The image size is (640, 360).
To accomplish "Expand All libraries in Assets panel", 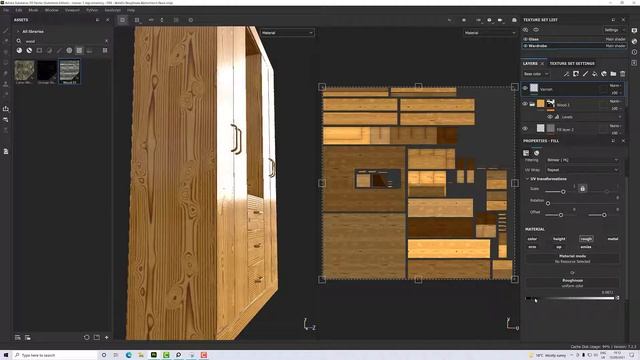I will (x=18, y=31).
